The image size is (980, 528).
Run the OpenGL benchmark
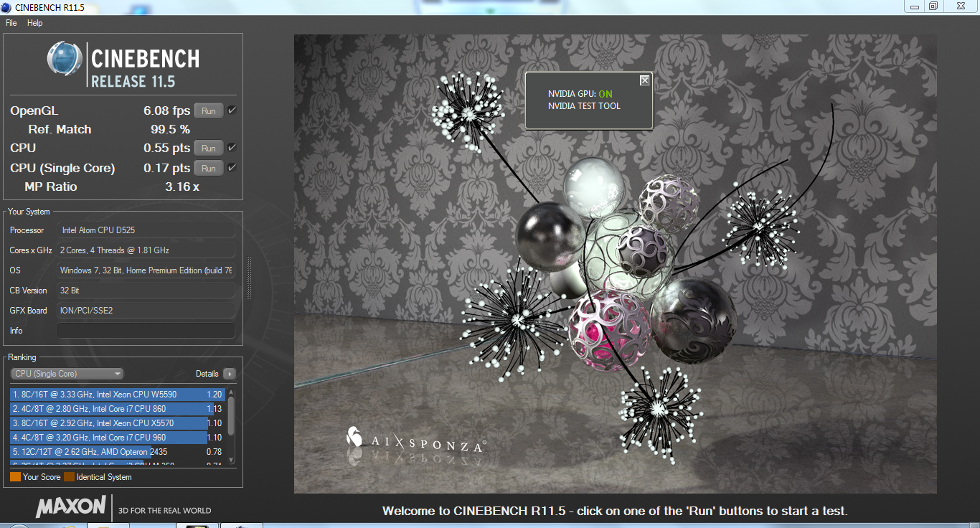209,111
